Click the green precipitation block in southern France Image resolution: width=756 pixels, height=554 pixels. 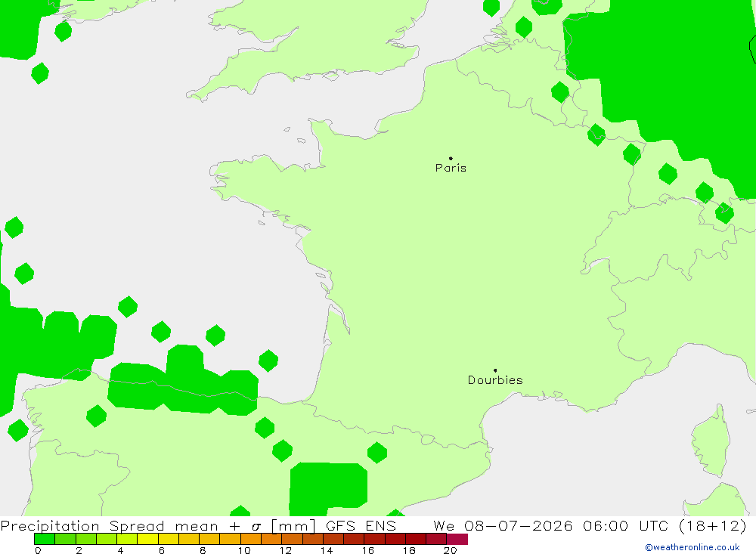(328, 487)
